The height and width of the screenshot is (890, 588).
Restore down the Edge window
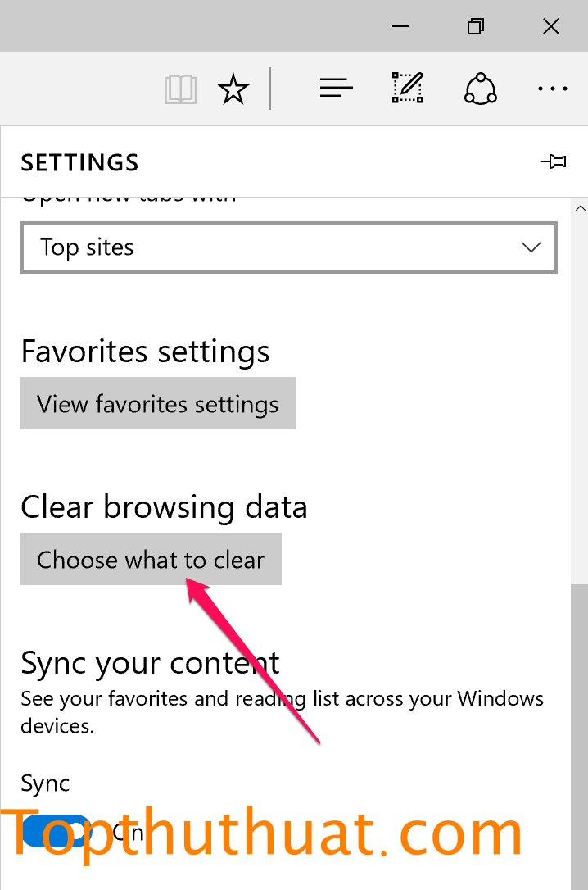[476, 26]
